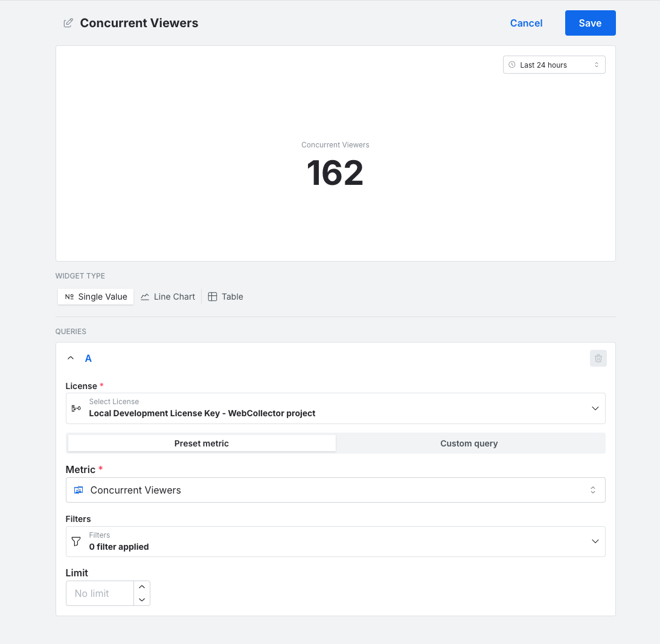Open the Metric selector arrows
Image resolution: width=660 pixels, height=644 pixels.
[592, 491]
